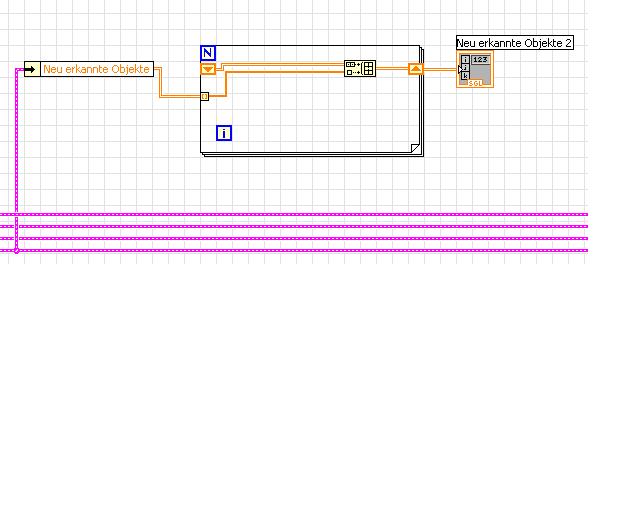Click the arrow input of Unbundle By Name node
The height and width of the screenshot is (512, 640).
click(x=32, y=69)
